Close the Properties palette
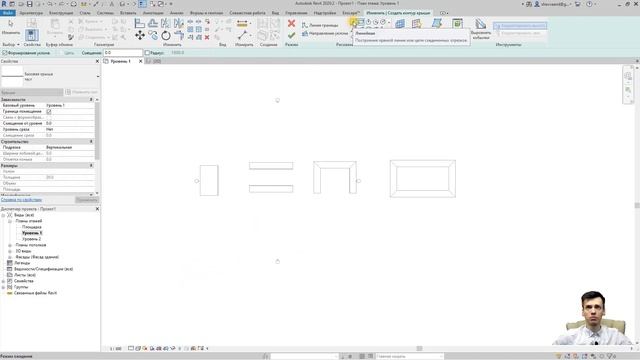Screen dimensions: 640x360 (x=97, y=61)
